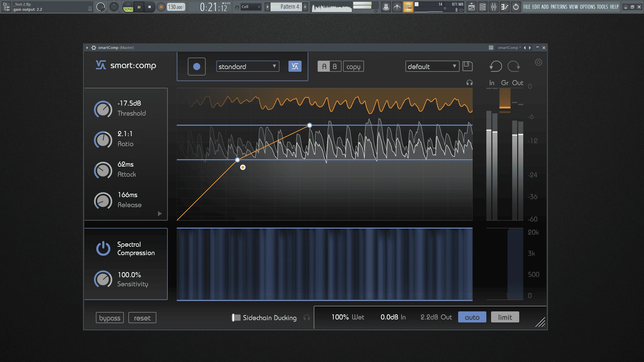Toggle the highlighted orange typing keyboard icon
Image resolution: width=644 pixels, height=362 pixels.
[408, 7]
